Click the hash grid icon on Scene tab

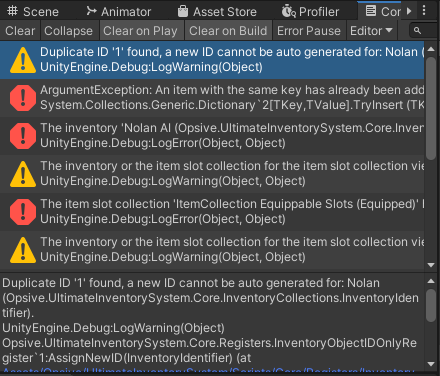(x=13, y=11)
